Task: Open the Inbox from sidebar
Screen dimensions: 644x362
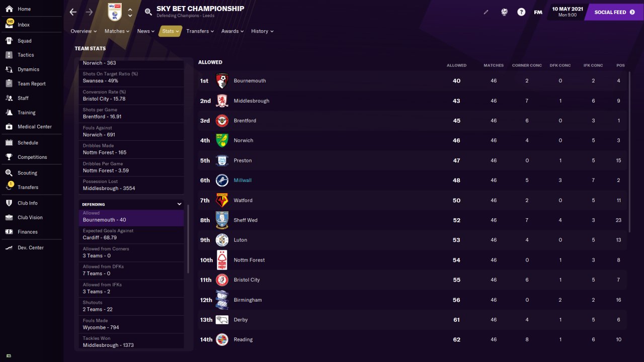Action: 23,25
